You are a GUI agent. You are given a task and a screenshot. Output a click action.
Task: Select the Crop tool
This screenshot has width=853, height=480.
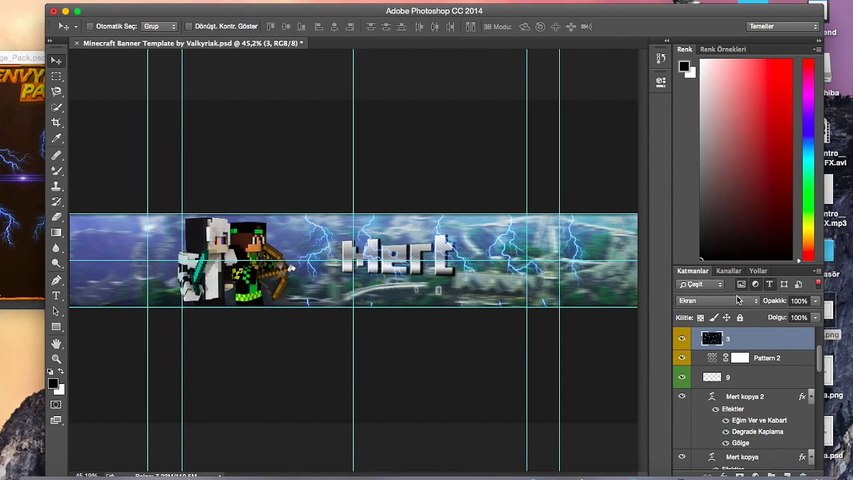56,122
